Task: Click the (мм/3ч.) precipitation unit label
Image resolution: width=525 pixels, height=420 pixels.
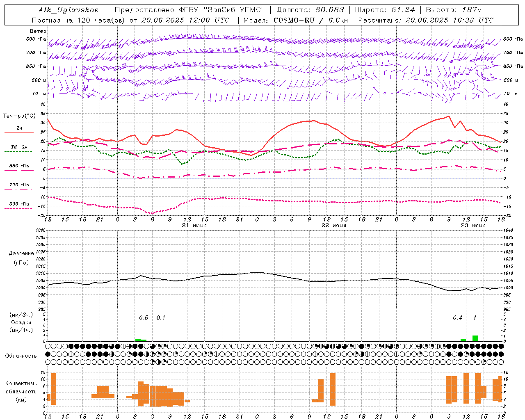Action: point(21,315)
